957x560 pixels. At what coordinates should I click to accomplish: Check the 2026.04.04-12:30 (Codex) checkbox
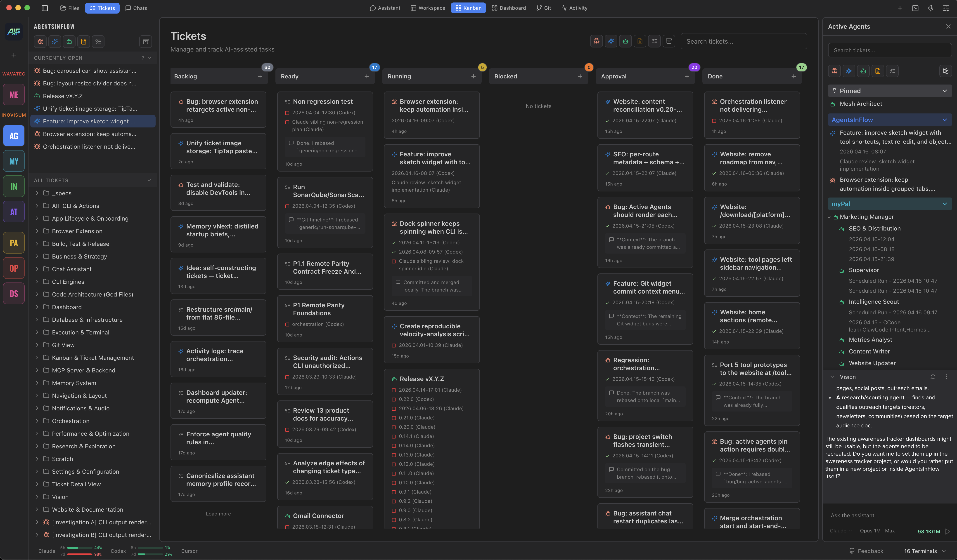[287, 113]
